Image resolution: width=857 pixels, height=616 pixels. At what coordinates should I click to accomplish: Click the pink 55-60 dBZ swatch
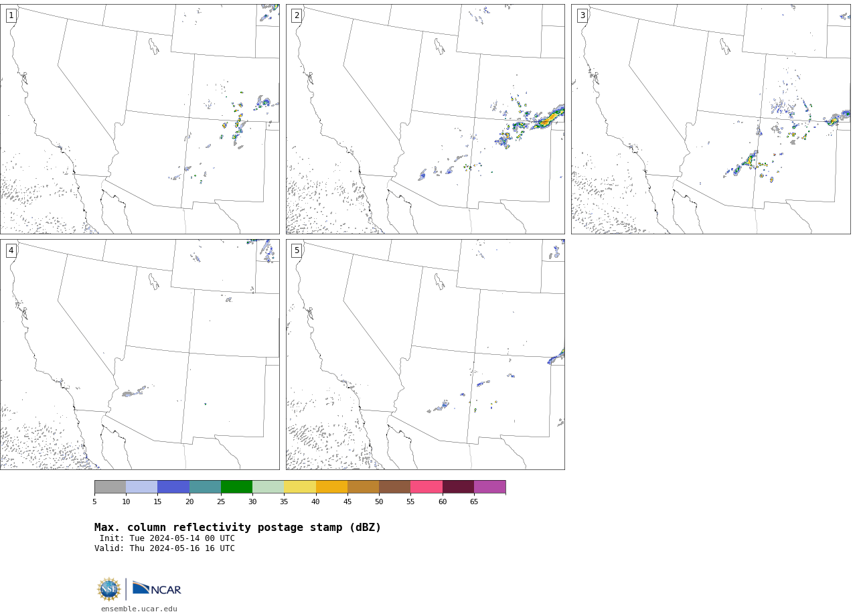point(426,487)
